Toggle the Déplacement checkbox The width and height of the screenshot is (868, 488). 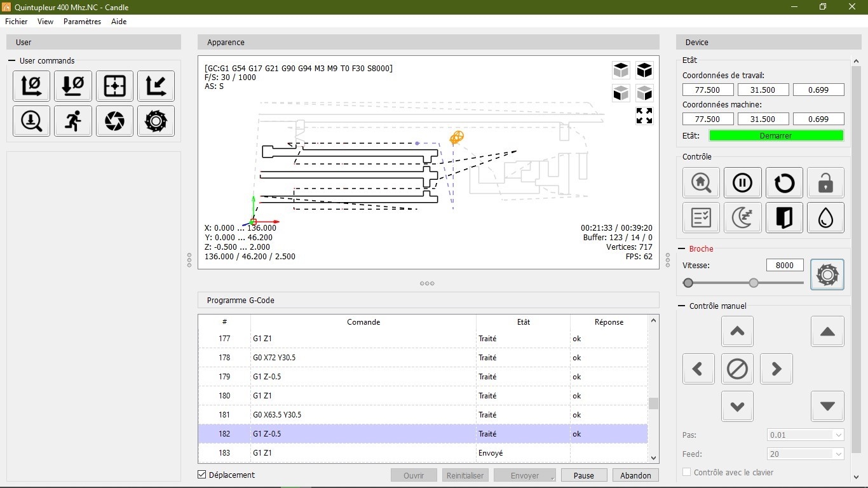coord(202,475)
